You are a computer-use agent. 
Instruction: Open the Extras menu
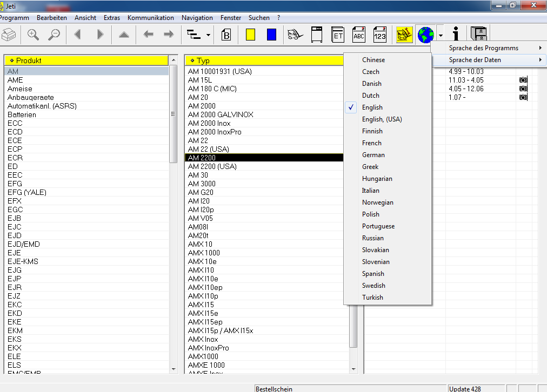tap(112, 18)
